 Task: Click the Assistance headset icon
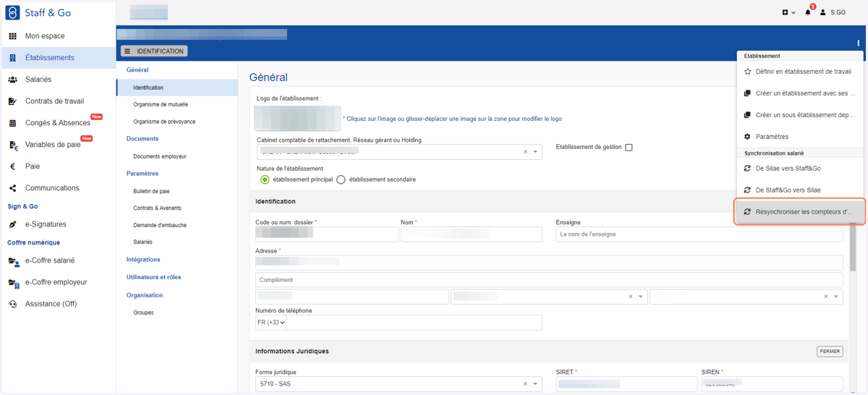[x=12, y=304]
